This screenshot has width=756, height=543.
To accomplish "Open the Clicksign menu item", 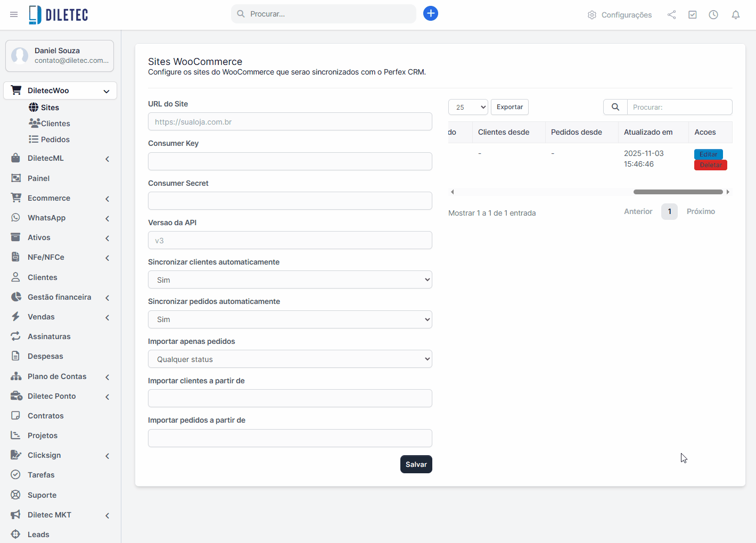I will pos(61,455).
